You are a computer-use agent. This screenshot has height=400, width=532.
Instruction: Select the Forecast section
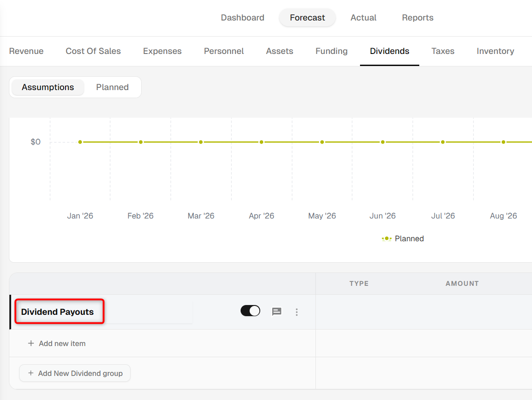(x=307, y=18)
